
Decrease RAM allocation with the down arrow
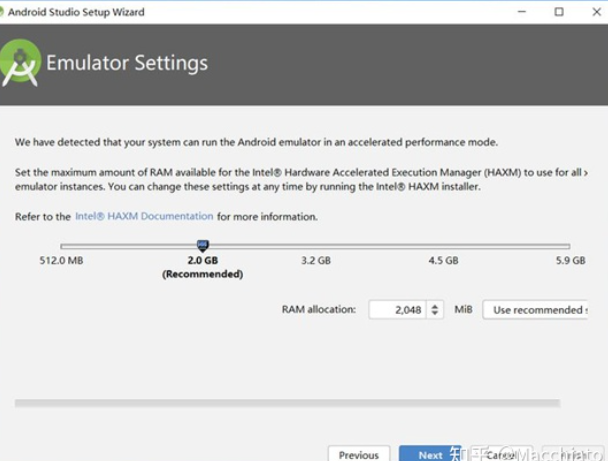pyautogui.click(x=435, y=314)
